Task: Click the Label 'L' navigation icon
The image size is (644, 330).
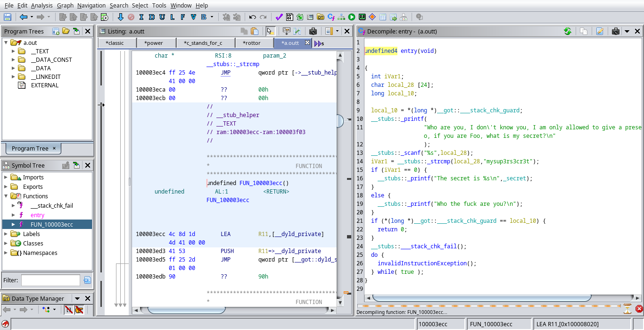Action: (x=172, y=17)
